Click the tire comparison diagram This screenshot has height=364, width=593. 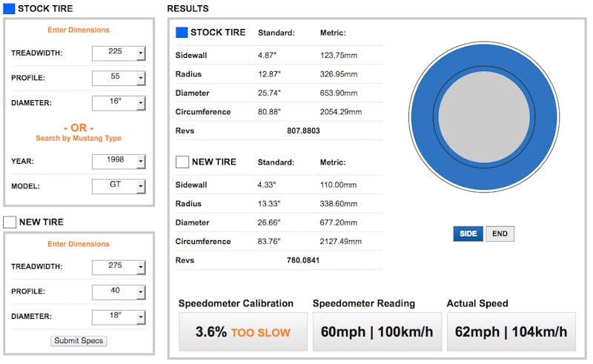coord(484,117)
